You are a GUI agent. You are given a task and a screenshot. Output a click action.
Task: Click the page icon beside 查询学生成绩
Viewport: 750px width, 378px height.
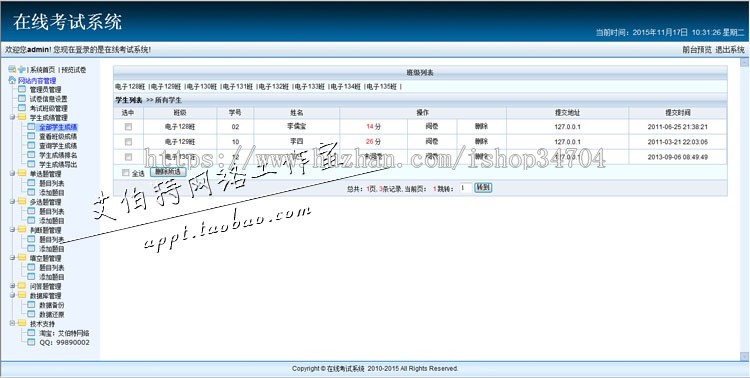pos(31,145)
